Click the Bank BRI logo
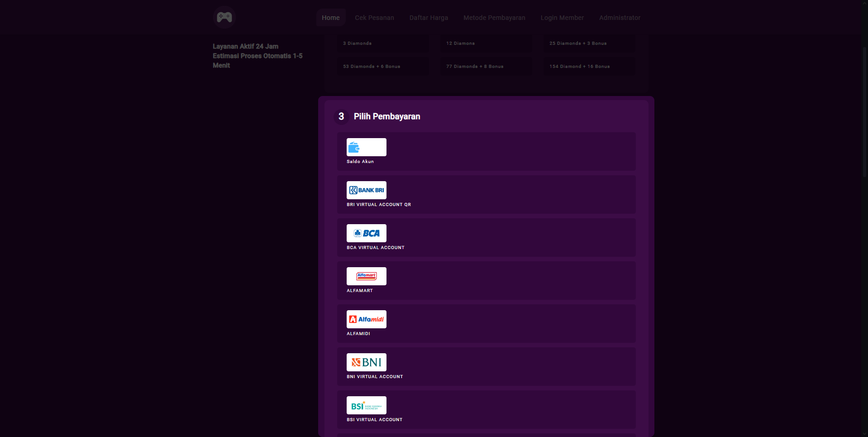The height and width of the screenshot is (437, 868). coord(367,190)
